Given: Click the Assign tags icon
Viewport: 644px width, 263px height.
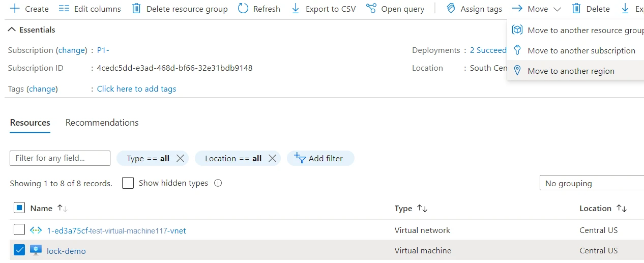Looking at the screenshot, I should (451, 9).
